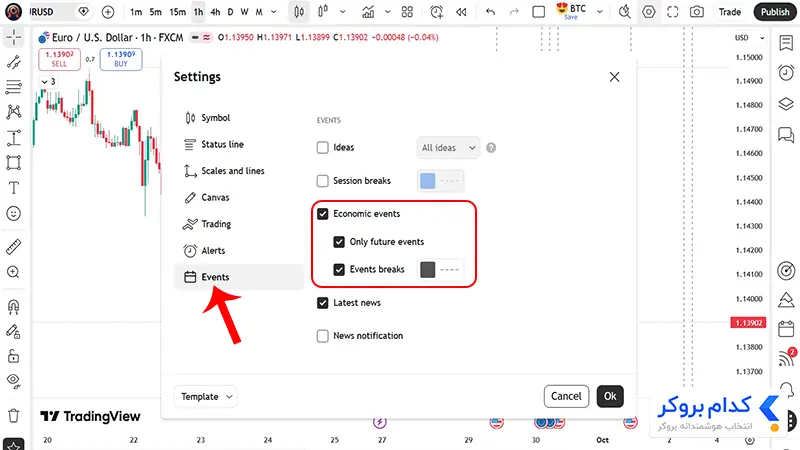Open the watchlist panel icon
Image resolution: width=800 pixels, height=450 pixels.
coord(786,43)
